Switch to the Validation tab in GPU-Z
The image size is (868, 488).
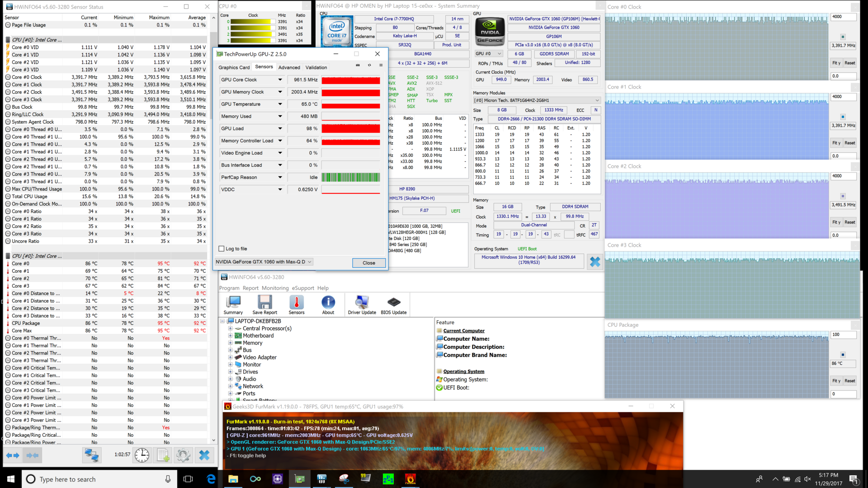316,67
